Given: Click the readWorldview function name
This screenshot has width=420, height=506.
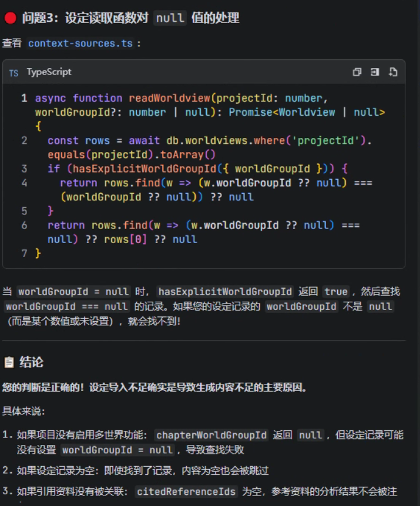Looking at the screenshot, I should [x=170, y=98].
